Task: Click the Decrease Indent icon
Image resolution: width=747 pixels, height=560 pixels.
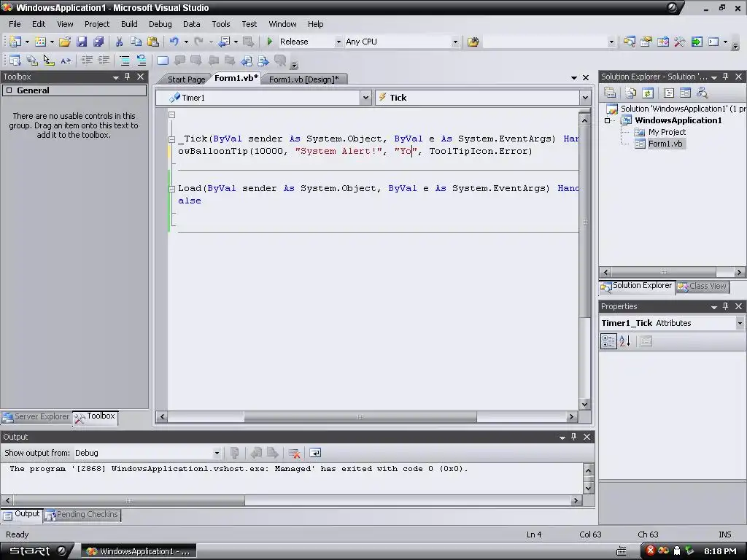Action: click(87, 60)
